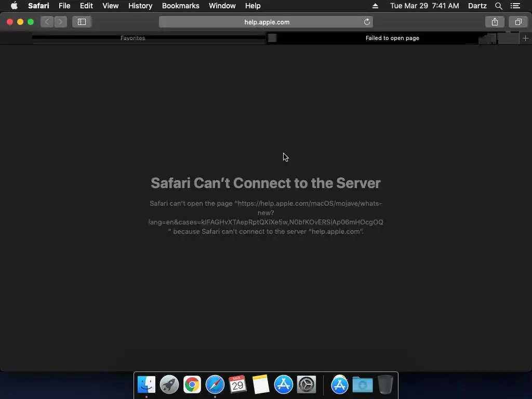Open the Apple menu
This screenshot has height=399, width=532.
(x=14, y=6)
